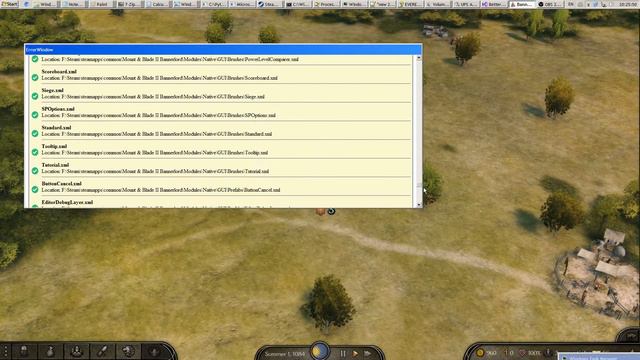This screenshot has height=360, width=640.
Task: Play campaign time at normal speed
Action: click(355, 353)
